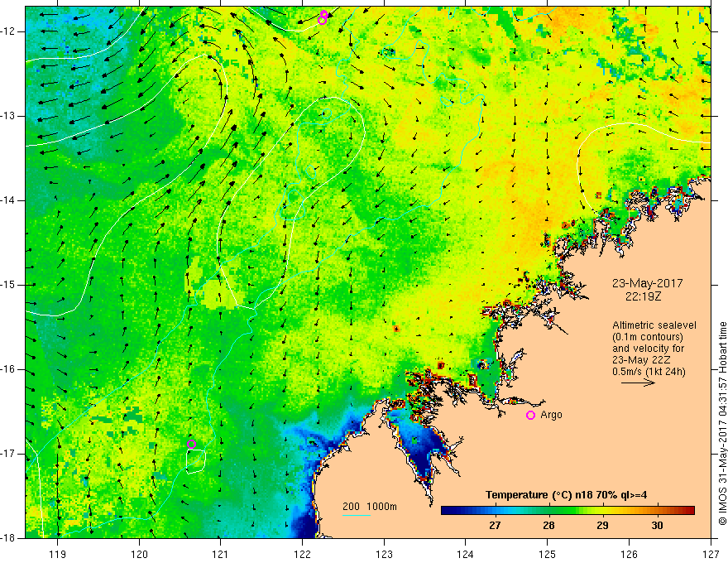728x563 pixels.
Task: Click the latitude label '-14'
Action: click(8, 200)
